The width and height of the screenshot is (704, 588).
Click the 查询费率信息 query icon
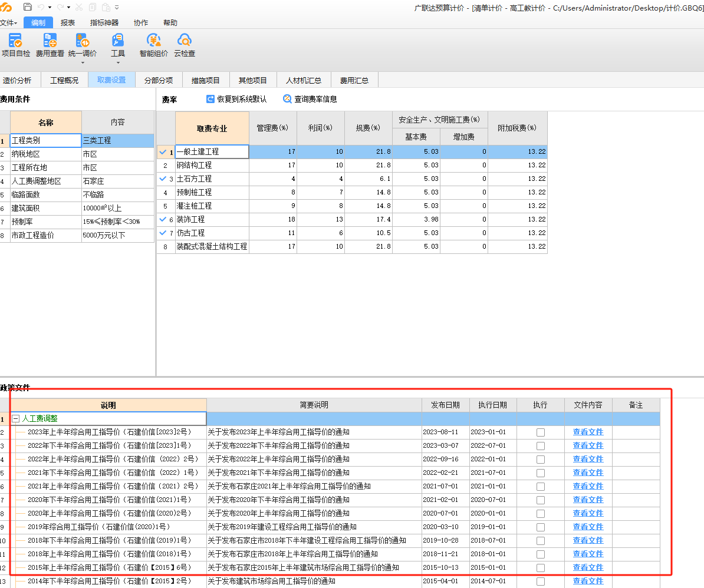click(287, 98)
